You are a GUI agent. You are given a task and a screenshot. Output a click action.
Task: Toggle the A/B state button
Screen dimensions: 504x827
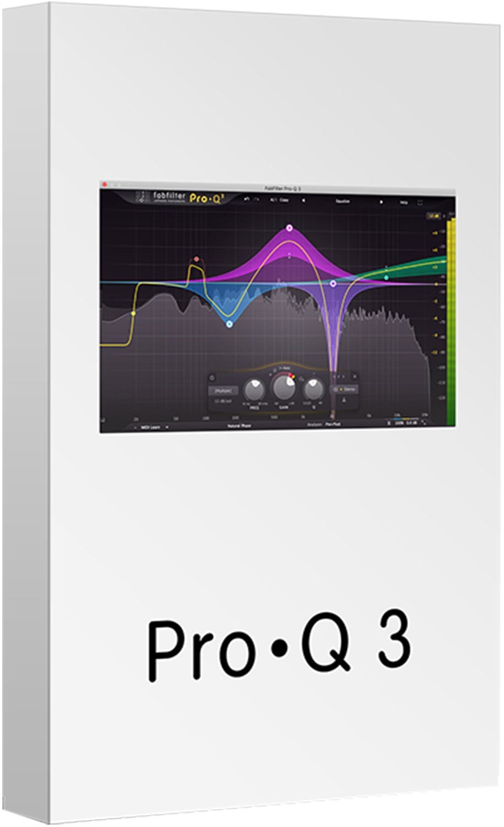[273, 200]
